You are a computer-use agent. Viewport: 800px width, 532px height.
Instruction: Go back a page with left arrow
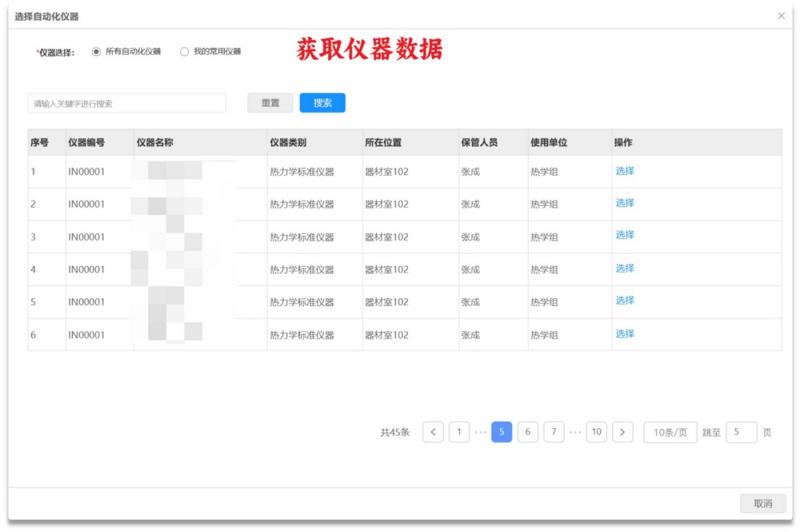pos(434,431)
